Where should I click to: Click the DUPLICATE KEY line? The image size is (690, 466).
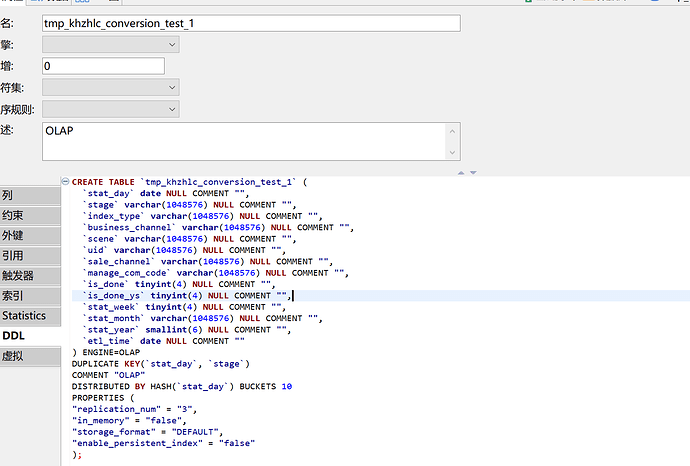(161, 364)
